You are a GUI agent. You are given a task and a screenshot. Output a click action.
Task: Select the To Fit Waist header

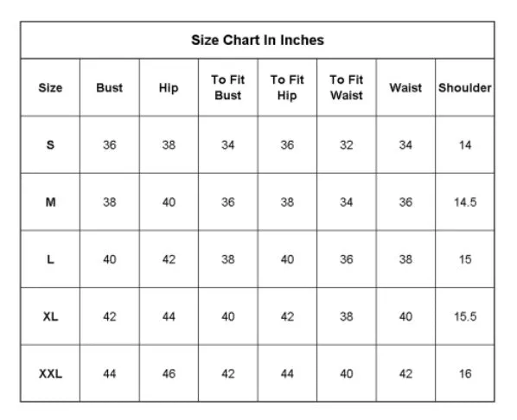click(x=347, y=87)
